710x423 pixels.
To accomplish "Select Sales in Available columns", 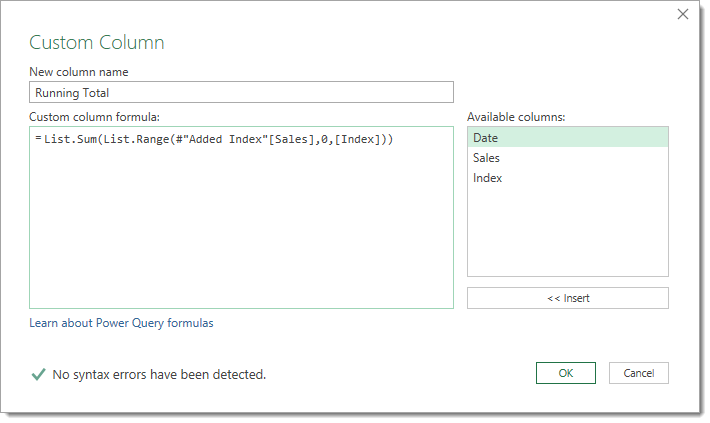I will [568, 158].
